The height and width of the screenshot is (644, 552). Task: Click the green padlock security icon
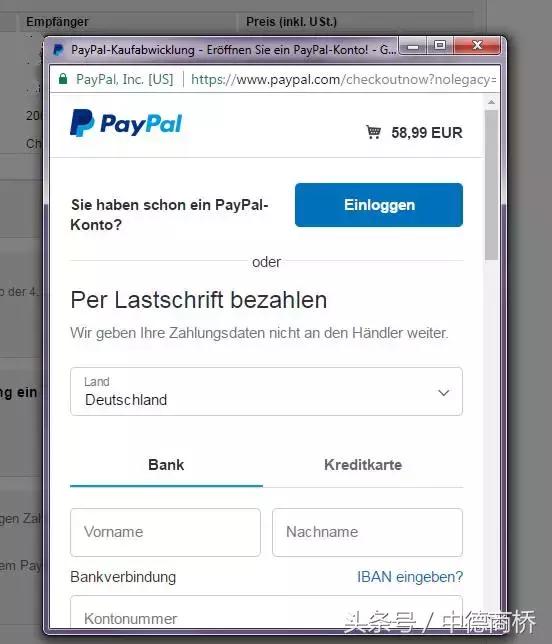[x=63, y=79]
